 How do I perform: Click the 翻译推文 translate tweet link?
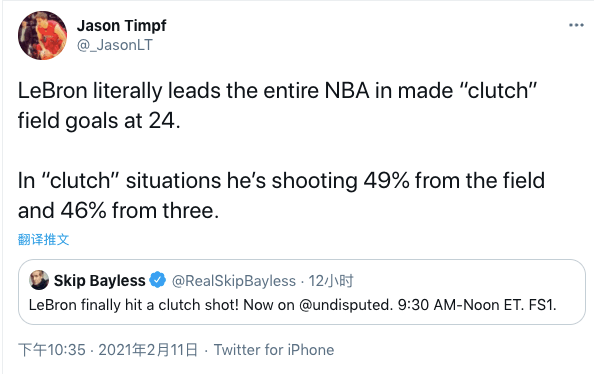[x=44, y=239]
